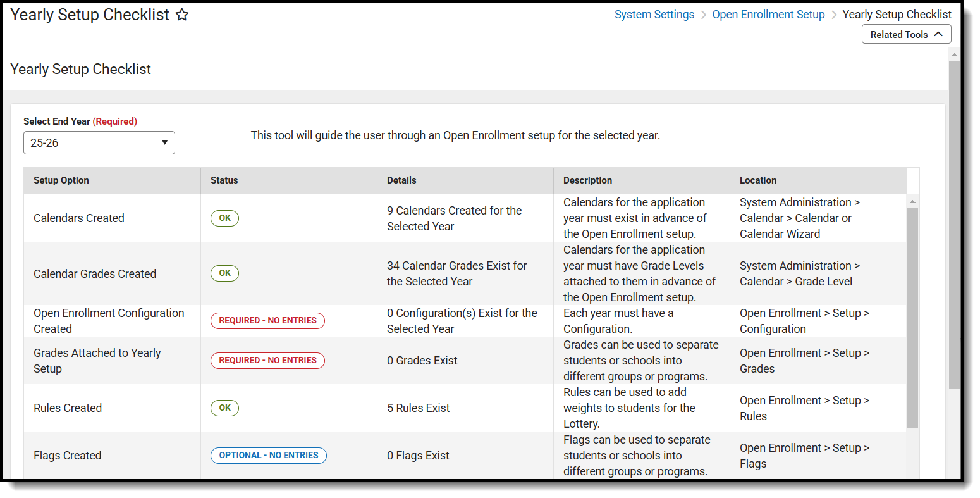The height and width of the screenshot is (498, 980).
Task: Select the OK status badge for Calendar Grades Created
Action: click(224, 273)
